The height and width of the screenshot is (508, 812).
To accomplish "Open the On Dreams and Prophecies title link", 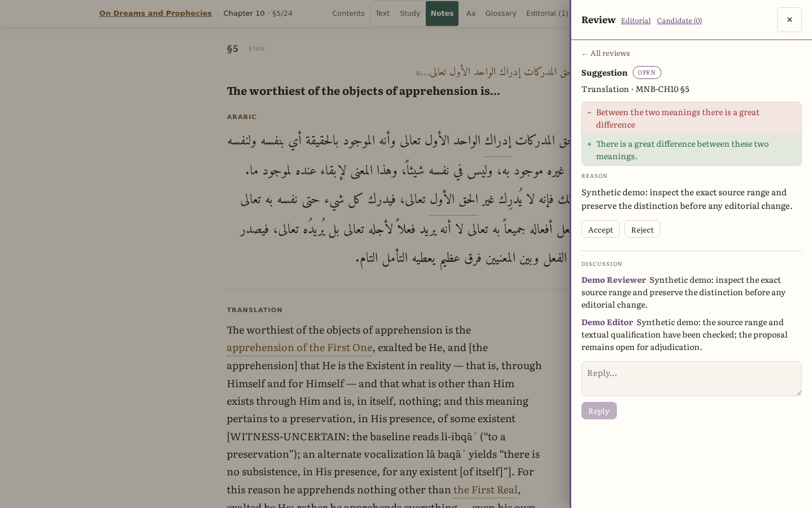I will click(156, 13).
